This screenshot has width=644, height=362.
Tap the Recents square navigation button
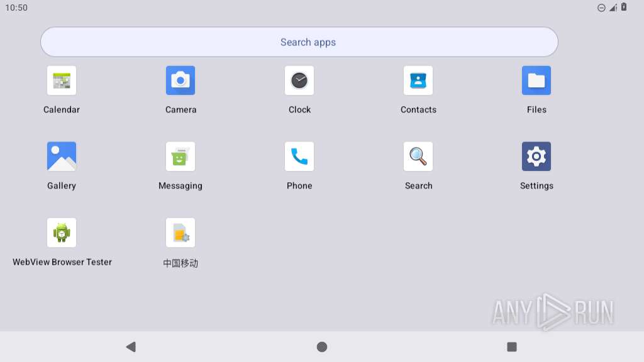tap(512, 347)
